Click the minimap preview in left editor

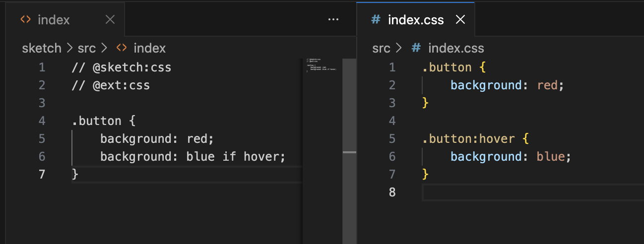coord(322,66)
